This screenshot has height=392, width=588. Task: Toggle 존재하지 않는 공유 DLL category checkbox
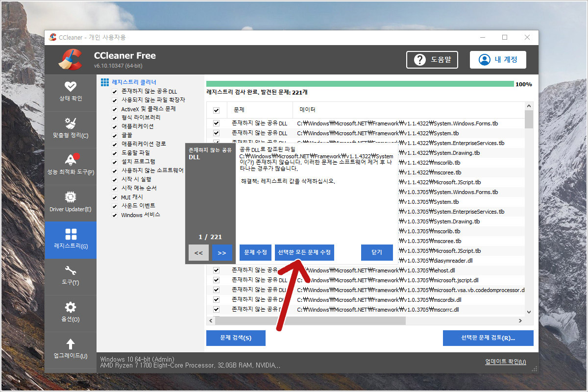[114, 92]
